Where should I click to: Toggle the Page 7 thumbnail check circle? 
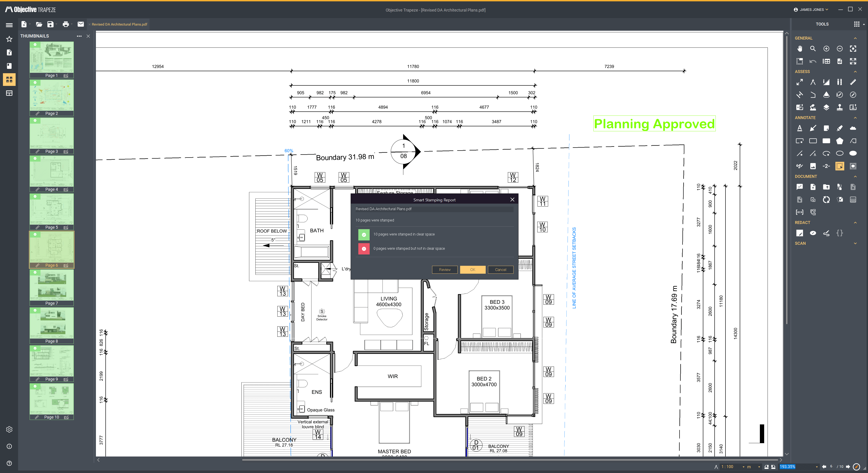pyautogui.click(x=35, y=272)
